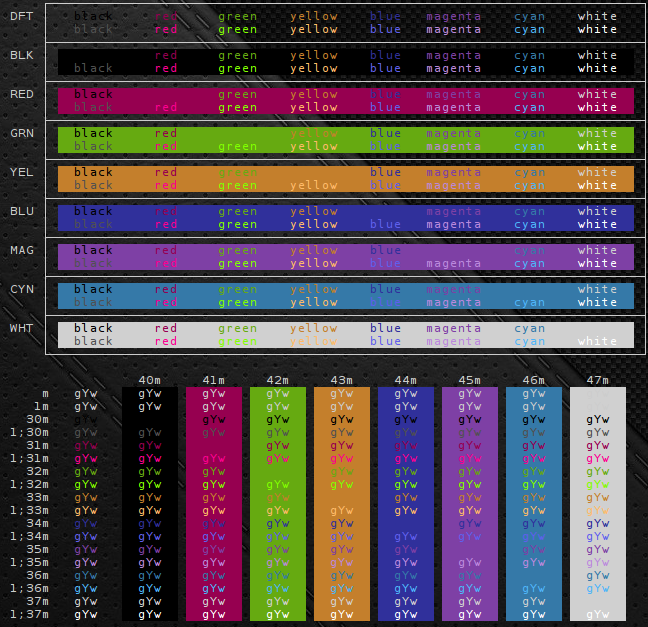
Task: Select the RED row label
Action: click(x=20, y=94)
